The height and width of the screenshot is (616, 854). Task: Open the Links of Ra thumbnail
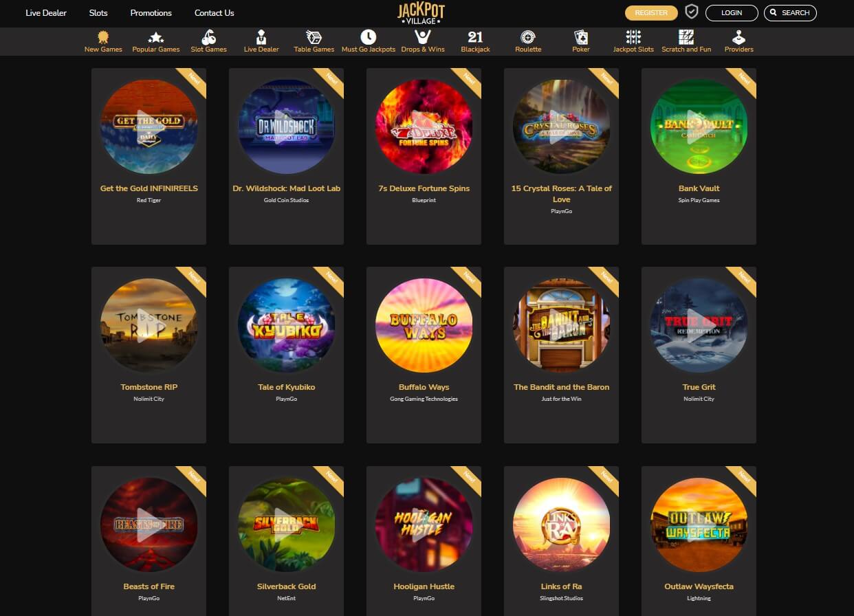(x=561, y=525)
